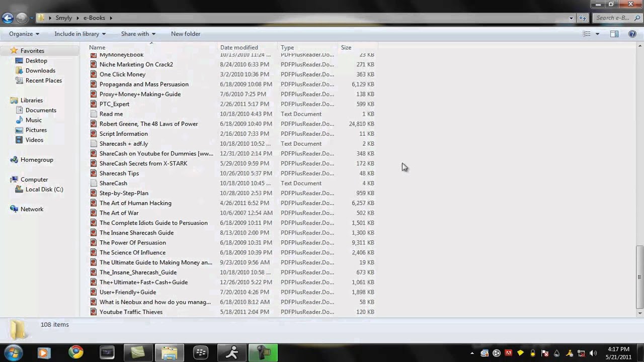Click the Network icon
Screen dimensions: 644x362
14,209
